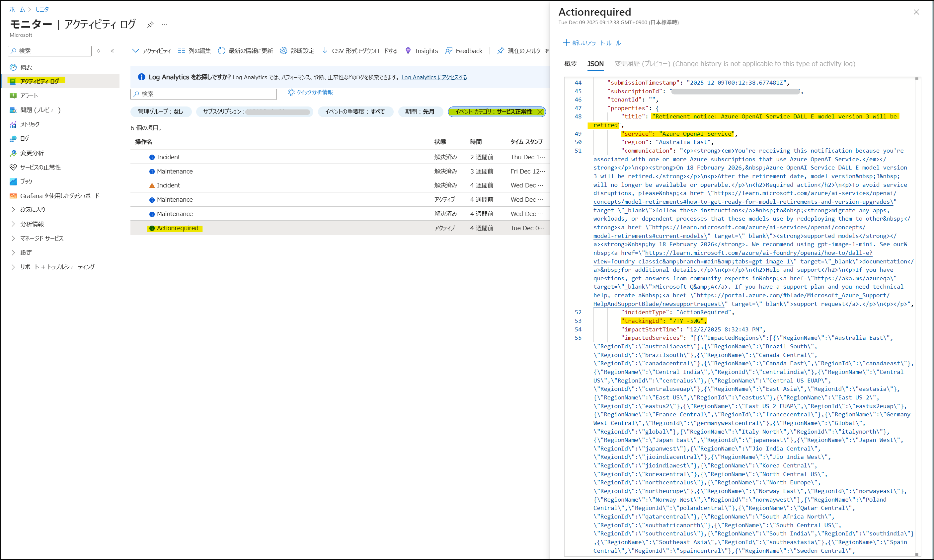Sort by the 時間 column header
The image size is (934, 560).
coord(476,142)
